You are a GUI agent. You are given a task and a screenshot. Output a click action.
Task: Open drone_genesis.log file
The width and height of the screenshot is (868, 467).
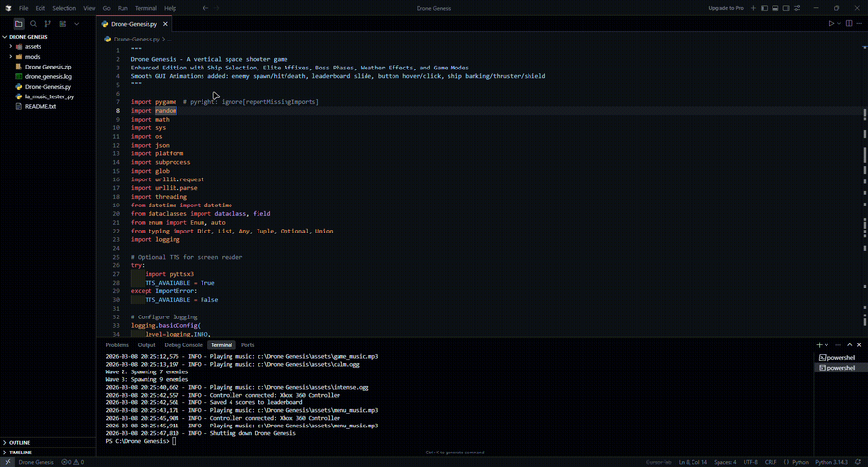pyautogui.click(x=48, y=76)
